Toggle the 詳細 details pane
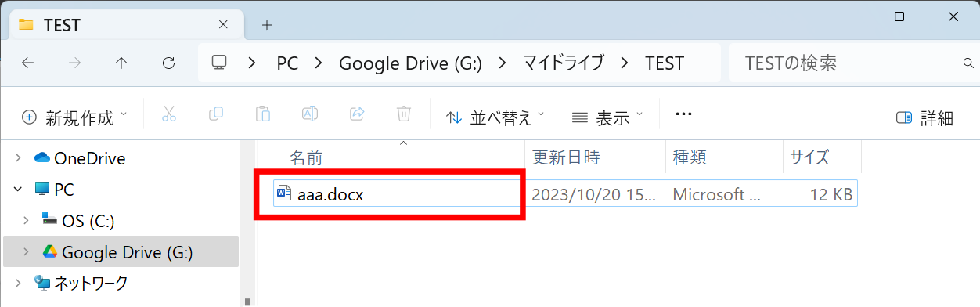The image size is (980, 307). pyautogui.click(x=924, y=117)
